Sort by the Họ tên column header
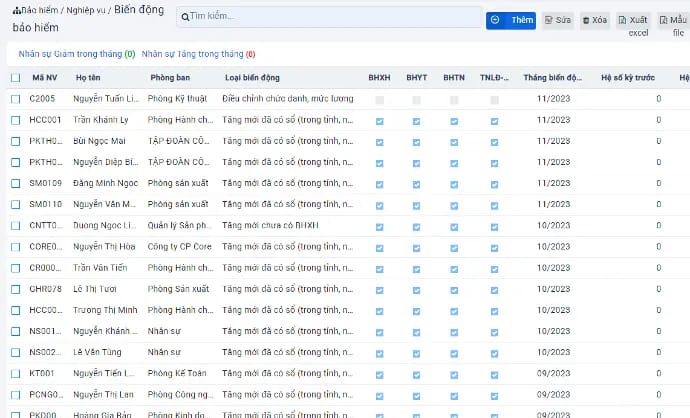690x418 pixels. click(88, 77)
